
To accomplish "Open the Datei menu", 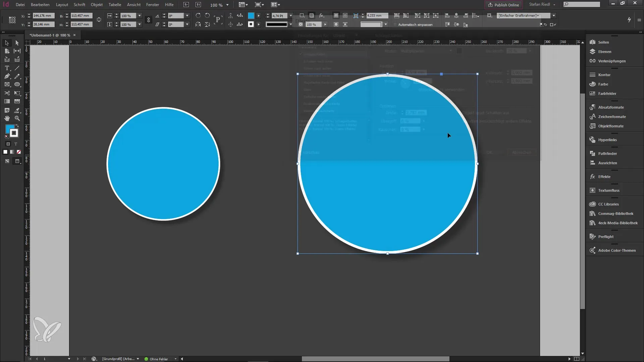I will [20, 5].
